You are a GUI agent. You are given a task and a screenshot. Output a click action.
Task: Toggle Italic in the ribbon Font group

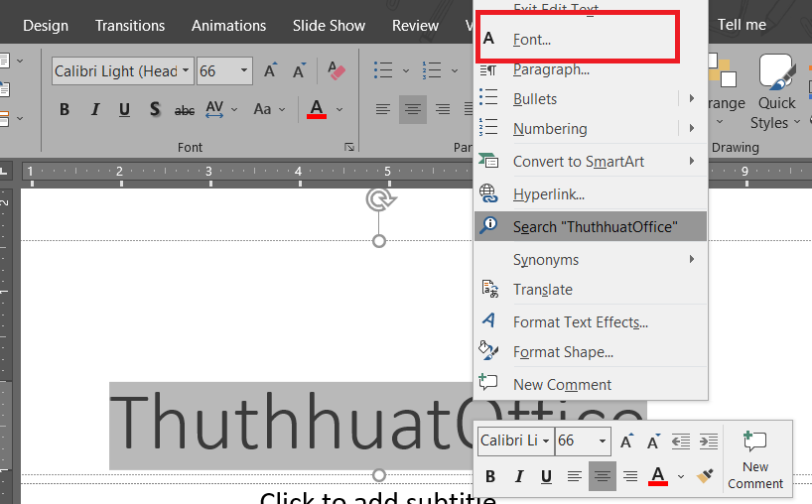point(94,109)
